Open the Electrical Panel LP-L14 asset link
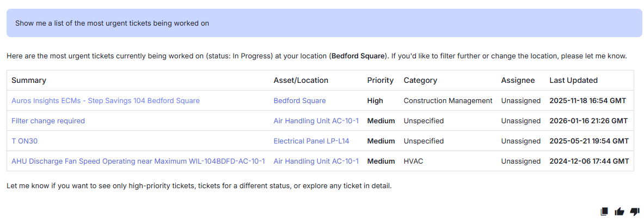This screenshot has height=222, width=644. tap(311, 141)
